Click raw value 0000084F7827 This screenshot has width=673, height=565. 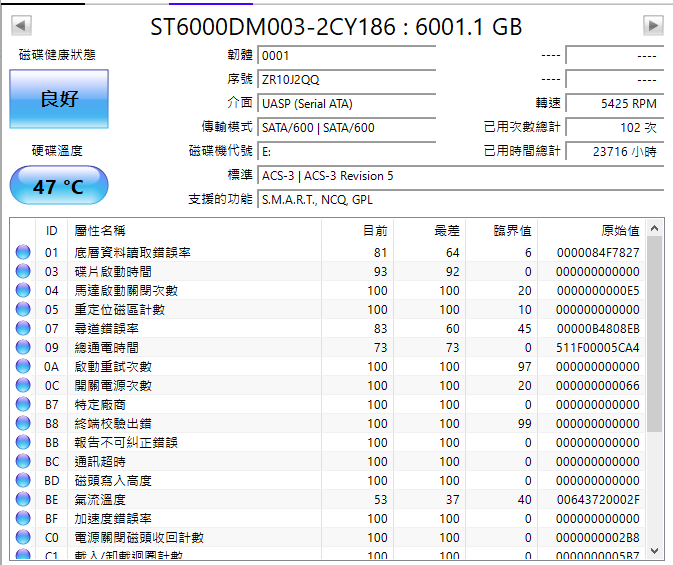tap(598, 252)
